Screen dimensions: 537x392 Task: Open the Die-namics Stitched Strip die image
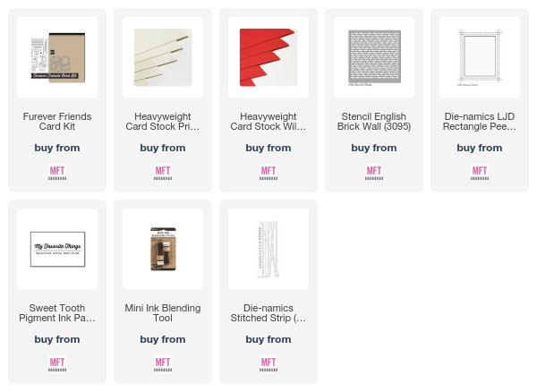(268, 249)
